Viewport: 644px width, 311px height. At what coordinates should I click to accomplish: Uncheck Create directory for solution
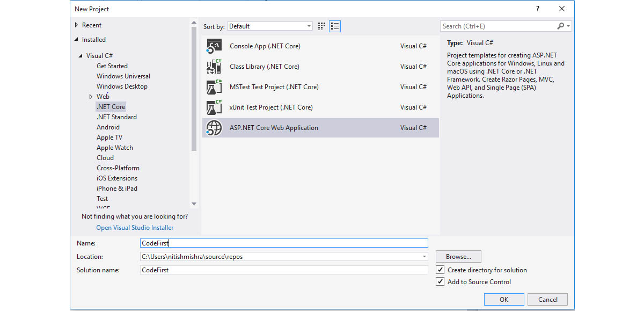point(440,270)
